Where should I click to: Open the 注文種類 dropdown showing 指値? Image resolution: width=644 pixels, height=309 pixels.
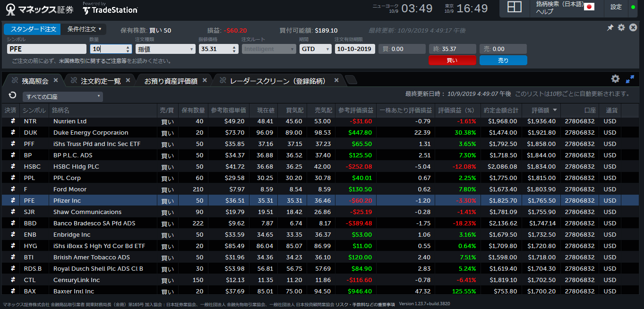coord(165,49)
